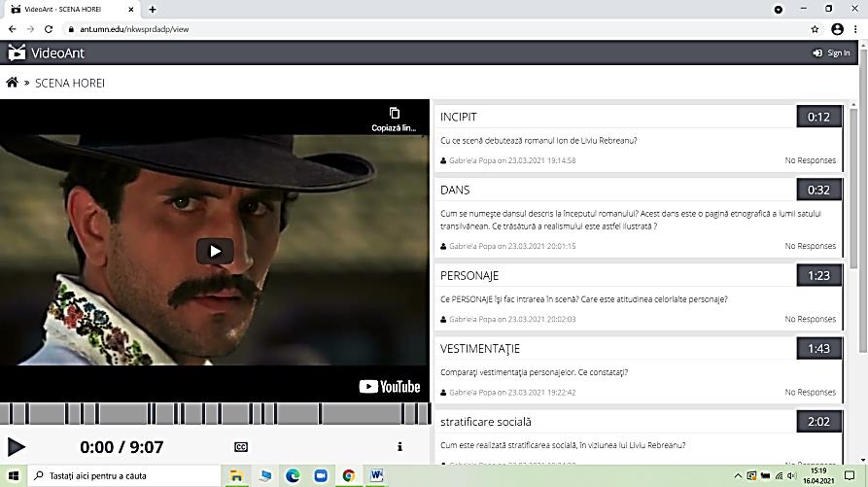Open File Explorer from taskbar
This screenshot has height=487, width=868.
(x=236, y=476)
